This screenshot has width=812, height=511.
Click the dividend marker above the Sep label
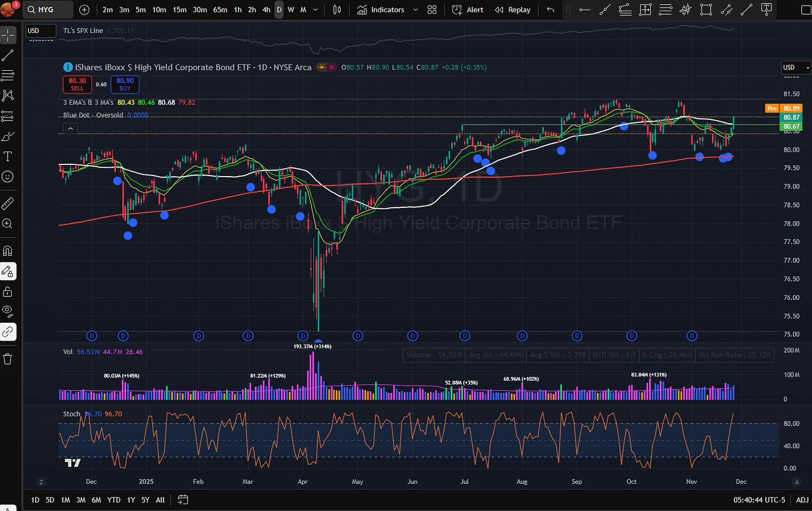(x=577, y=335)
